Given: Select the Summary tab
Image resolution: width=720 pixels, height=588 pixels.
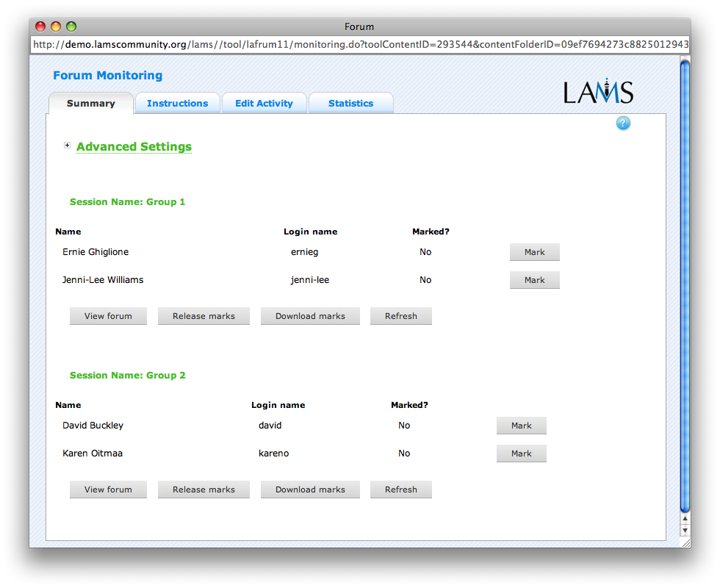Looking at the screenshot, I should (91, 104).
